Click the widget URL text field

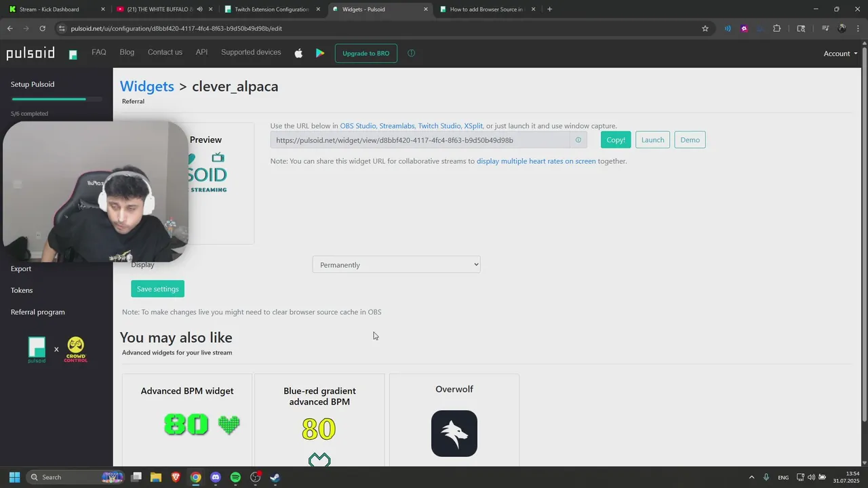(420, 140)
